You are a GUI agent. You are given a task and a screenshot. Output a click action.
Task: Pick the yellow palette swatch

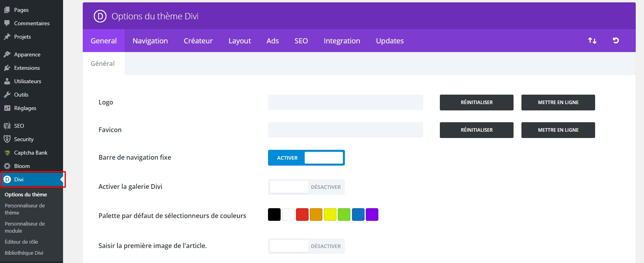pos(330,215)
